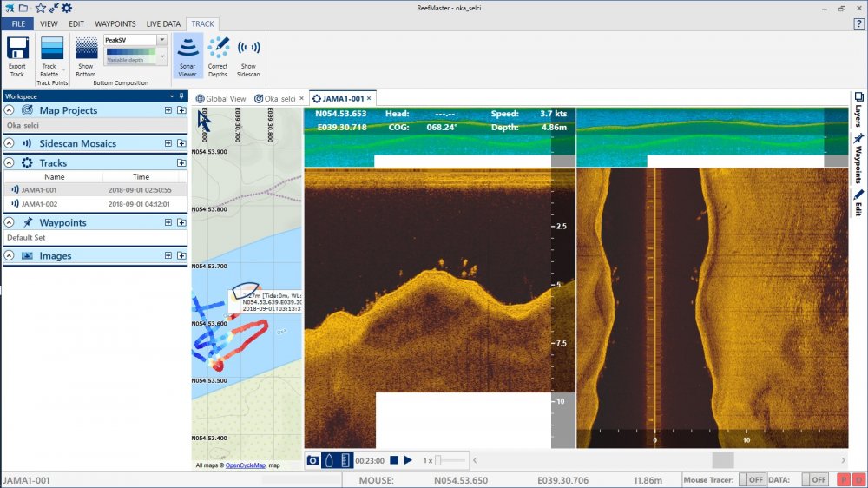
Task: Select the Correct Depths tool
Action: (218, 56)
